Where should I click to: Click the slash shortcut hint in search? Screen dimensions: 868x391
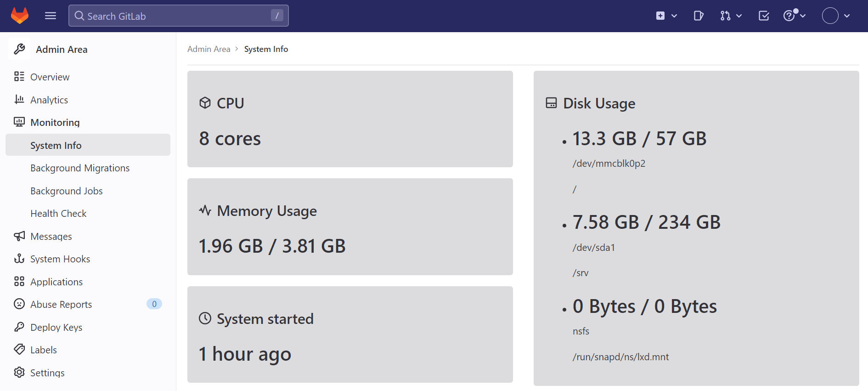click(277, 16)
